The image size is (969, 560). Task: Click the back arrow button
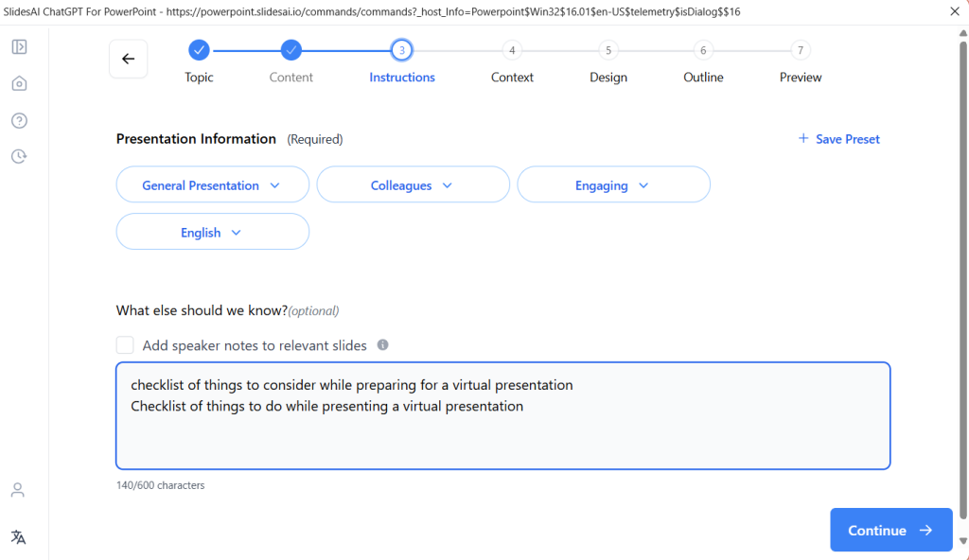129,59
